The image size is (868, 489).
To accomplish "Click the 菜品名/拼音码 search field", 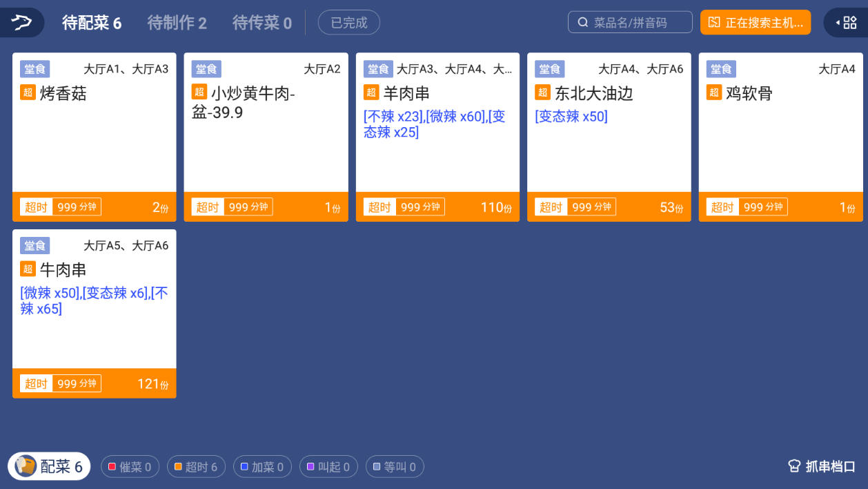I will tap(630, 22).
